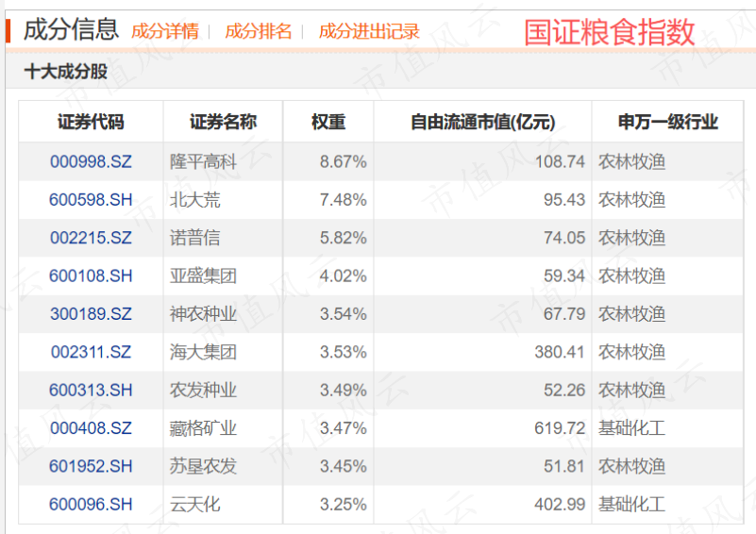The height and width of the screenshot is (534, 756).
Task: Click the 成分信息 page title
Action: [x=71, y=29]
